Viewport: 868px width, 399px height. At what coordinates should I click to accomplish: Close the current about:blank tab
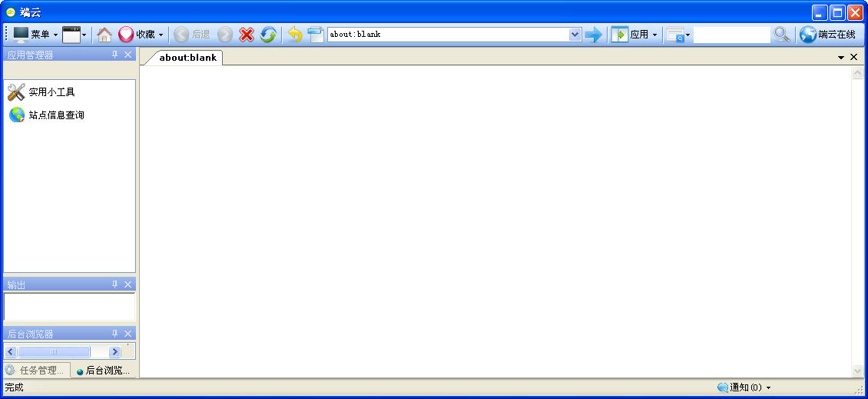coord(853,57)
